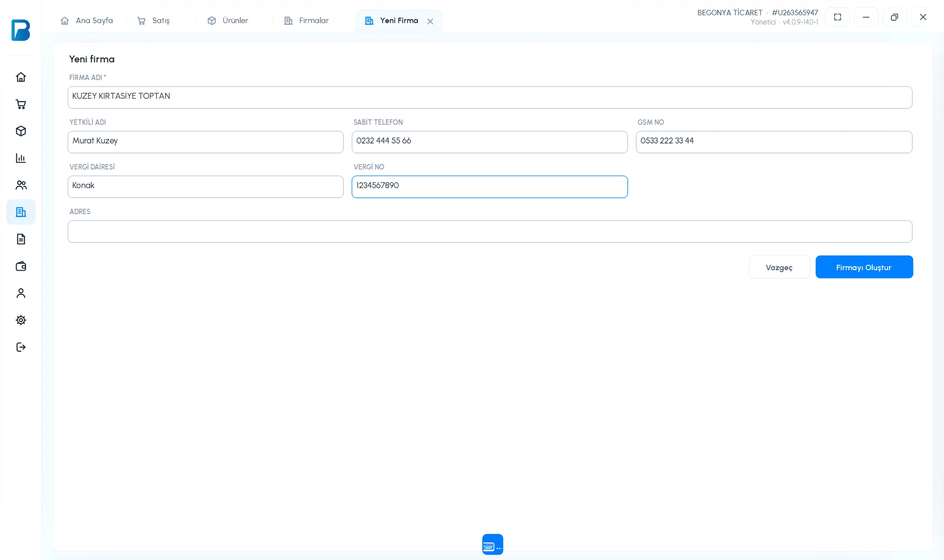The height and width of the screenshot is (560, 944).
Task: Focus the GSM No input field
Action: [x=774, y=142]
